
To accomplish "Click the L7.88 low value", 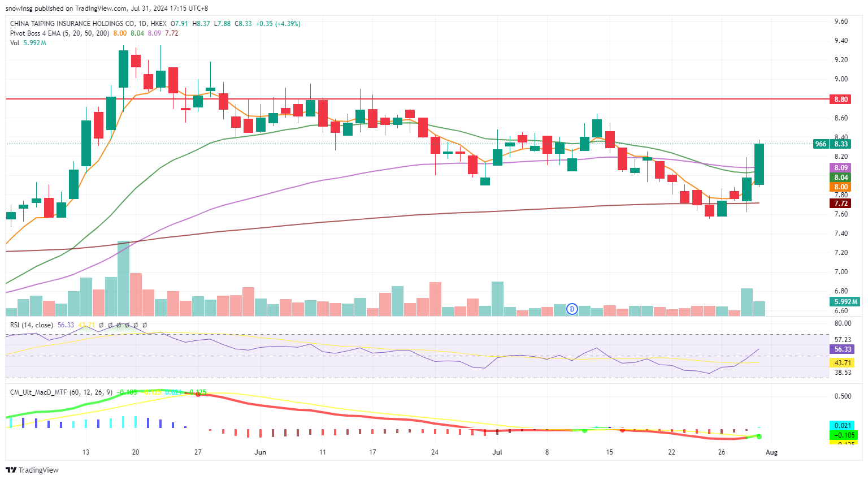I will coord(222,24).
